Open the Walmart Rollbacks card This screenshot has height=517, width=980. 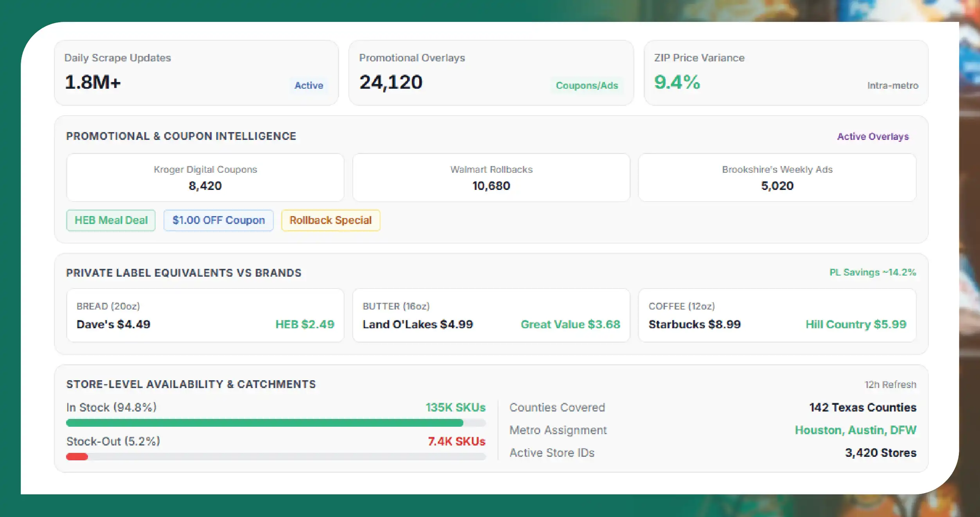(491, 177)
